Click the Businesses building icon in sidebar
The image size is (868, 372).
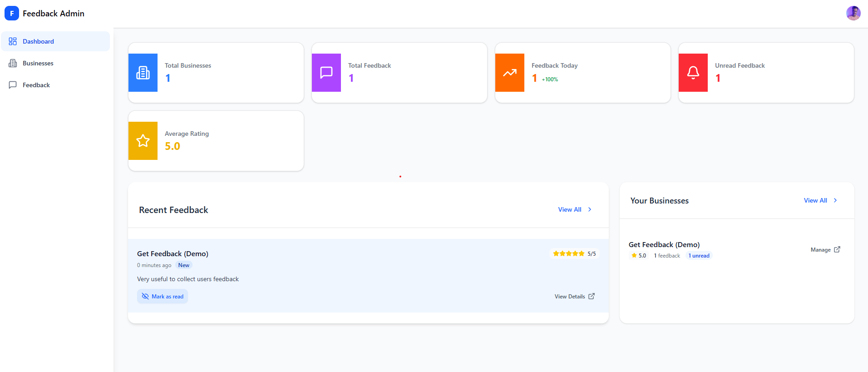[13, 63]
